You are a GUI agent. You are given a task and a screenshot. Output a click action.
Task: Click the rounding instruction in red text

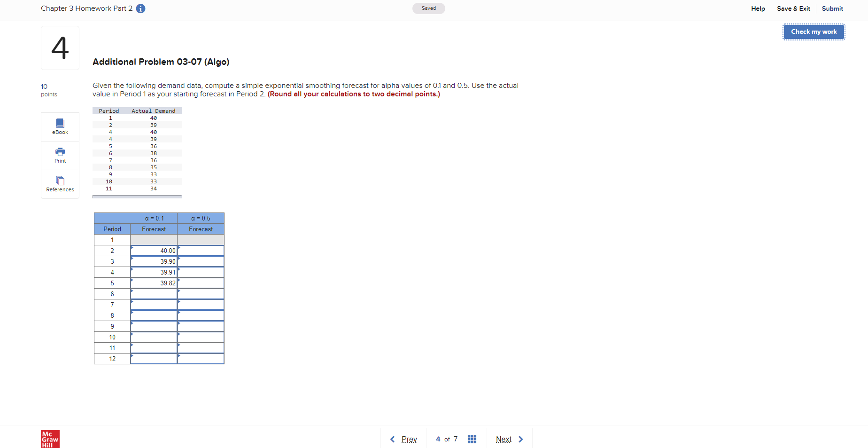pyautogui.click(x=354, y=94)
